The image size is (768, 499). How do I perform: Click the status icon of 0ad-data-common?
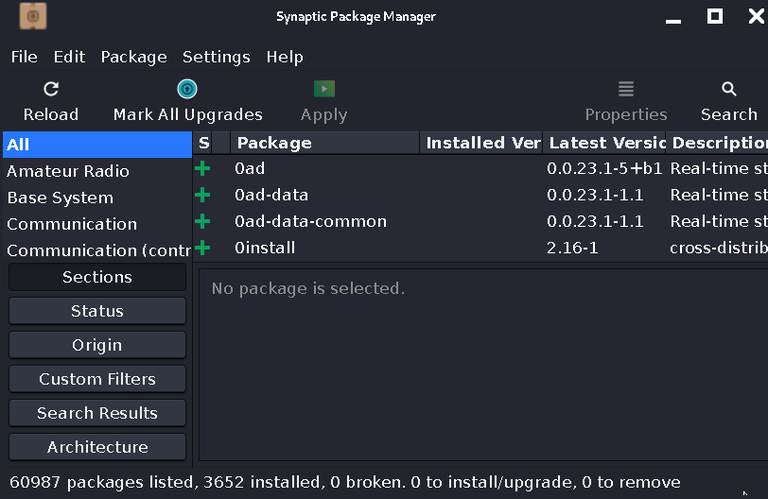(203, 221)
